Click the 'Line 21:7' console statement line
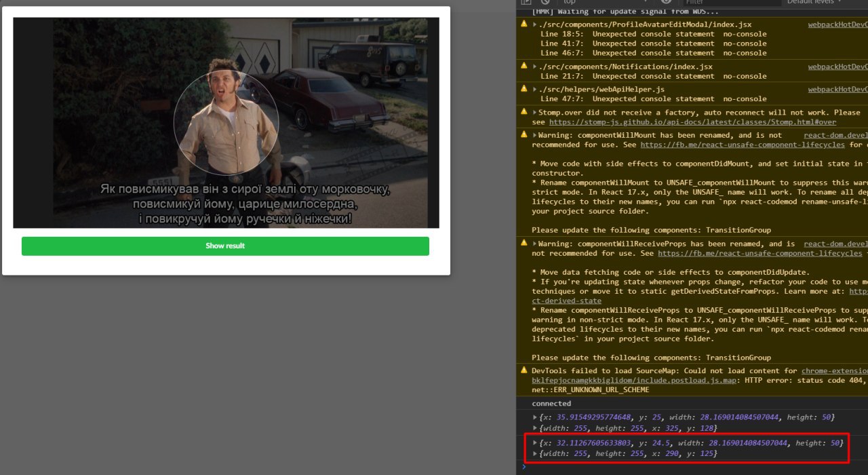Screen dimensions: 868x475 (x=654, y=76)
